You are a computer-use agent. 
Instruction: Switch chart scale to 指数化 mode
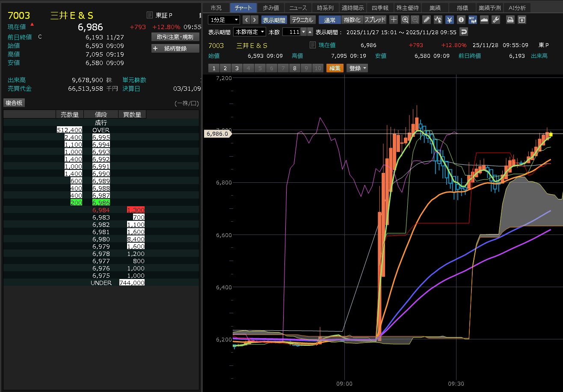tap(352, 20)
